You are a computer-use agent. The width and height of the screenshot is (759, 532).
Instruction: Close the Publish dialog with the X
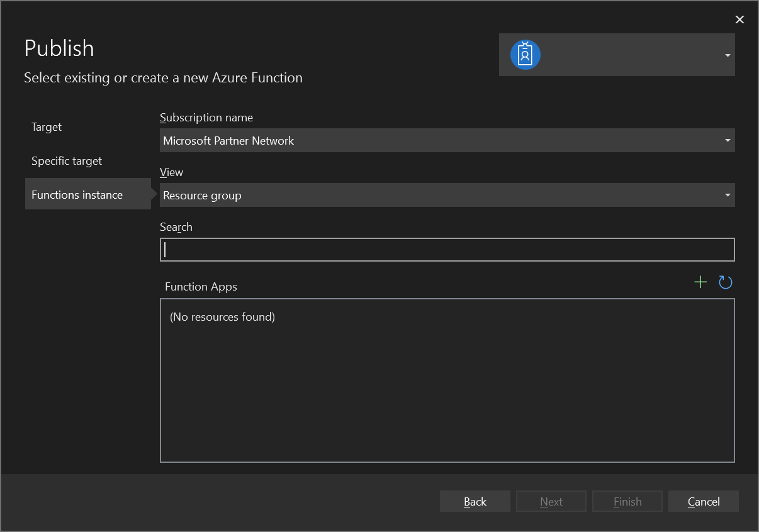point(739,19)
